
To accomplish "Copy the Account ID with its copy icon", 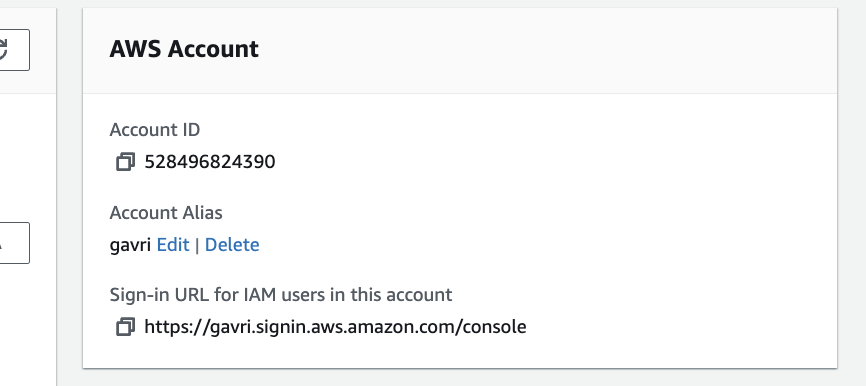I will 125,162.
